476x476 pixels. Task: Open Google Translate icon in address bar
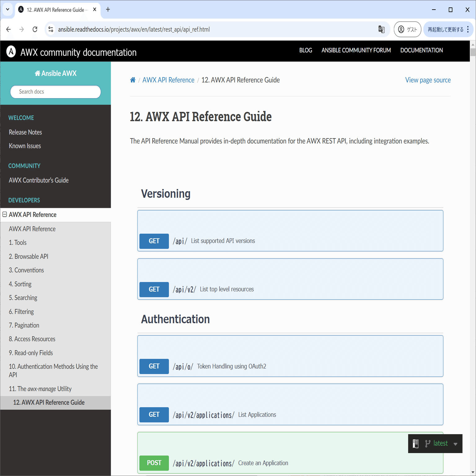tap(381, 29)
